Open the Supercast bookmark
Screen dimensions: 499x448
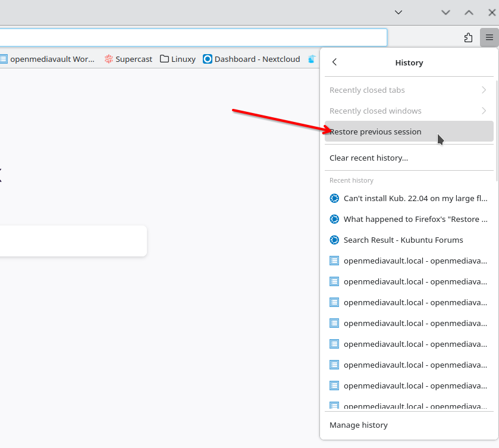[128, 59]
